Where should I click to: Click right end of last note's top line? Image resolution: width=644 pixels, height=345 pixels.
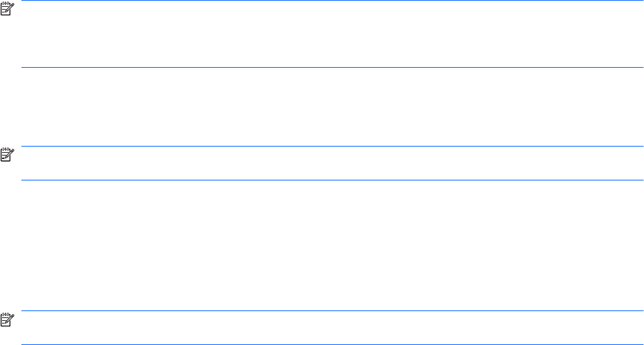[x=642, y=310]
